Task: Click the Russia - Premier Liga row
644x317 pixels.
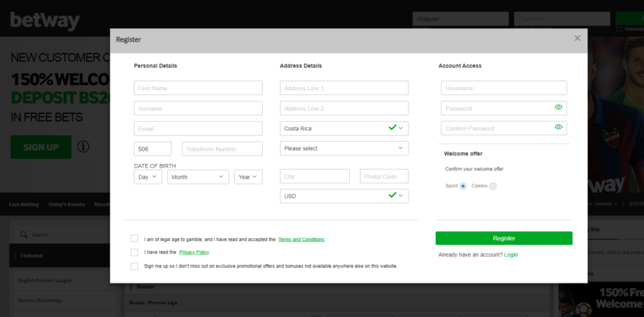Action: [x=337, y=303]
